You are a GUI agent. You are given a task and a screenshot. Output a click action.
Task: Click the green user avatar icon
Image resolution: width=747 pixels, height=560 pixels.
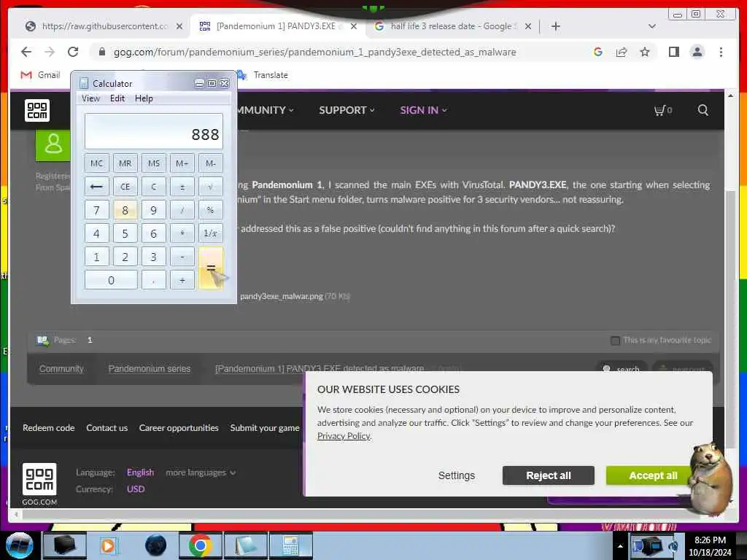pos(53,144)
